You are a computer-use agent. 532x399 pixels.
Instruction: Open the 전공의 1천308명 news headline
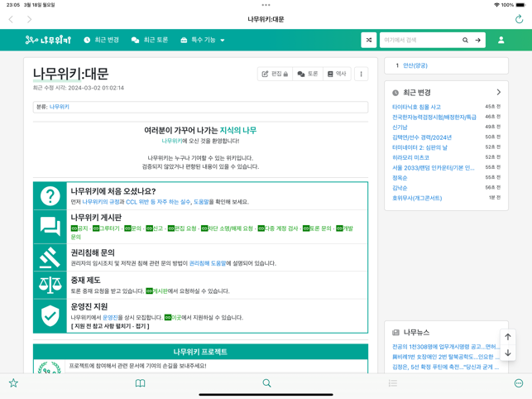446,347
